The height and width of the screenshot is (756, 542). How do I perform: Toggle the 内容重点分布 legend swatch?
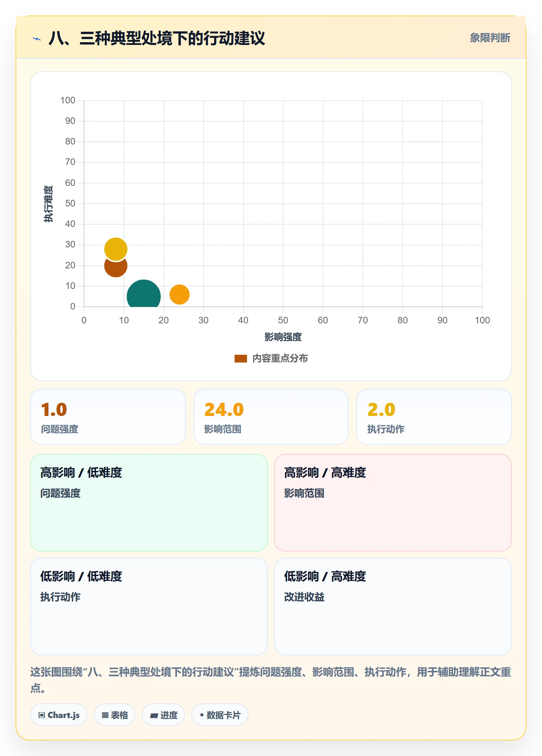tap(240, 359)
